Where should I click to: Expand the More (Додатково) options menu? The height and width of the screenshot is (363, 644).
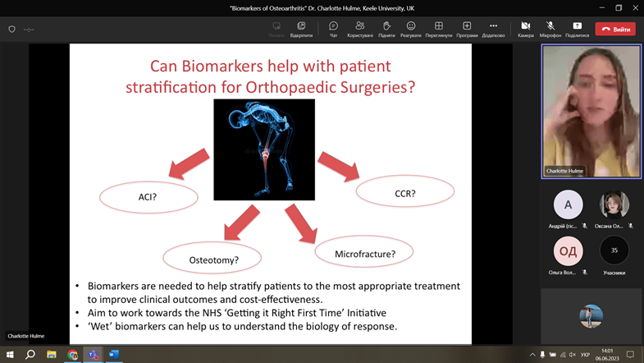493,29
